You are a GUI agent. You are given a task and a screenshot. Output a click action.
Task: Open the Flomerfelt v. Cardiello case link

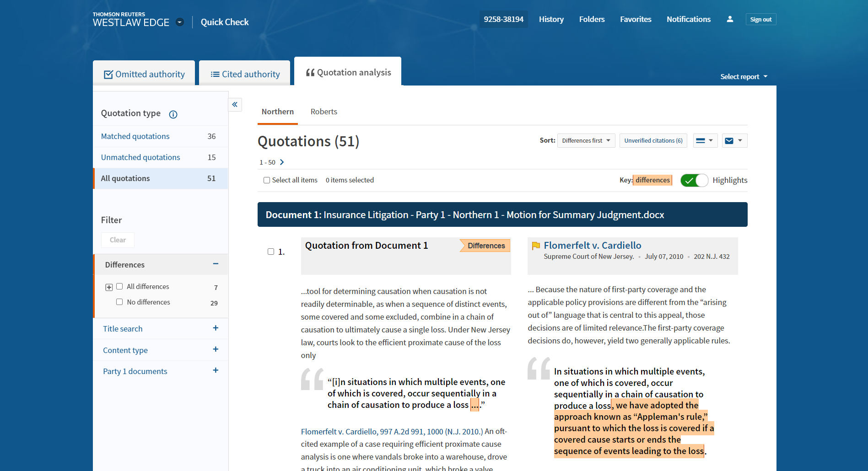592,246
